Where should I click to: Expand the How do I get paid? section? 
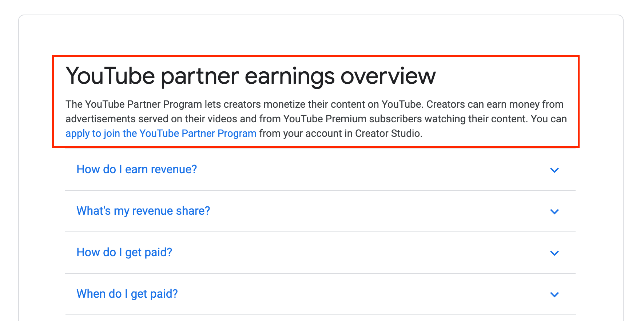pyautogui.click(x=320, y=253)
